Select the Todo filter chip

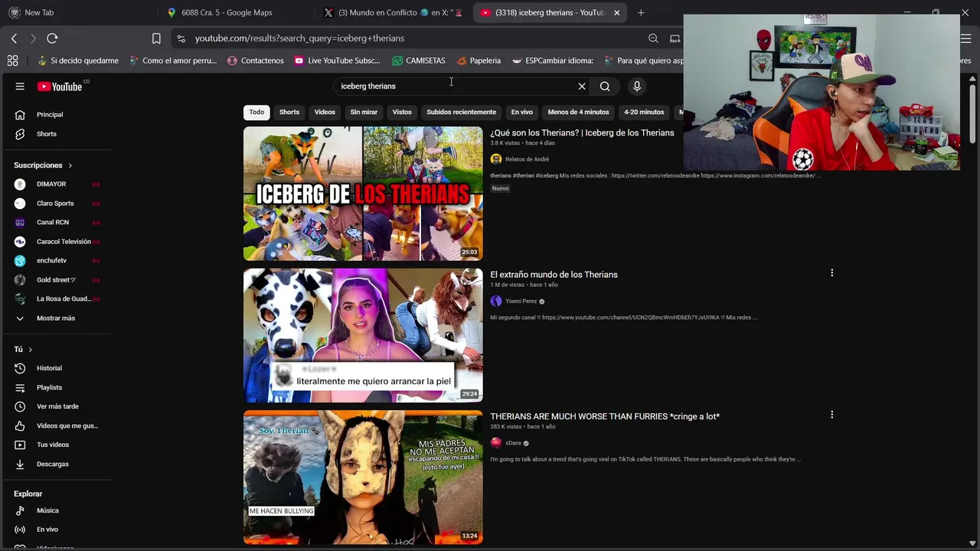[256, 112]
